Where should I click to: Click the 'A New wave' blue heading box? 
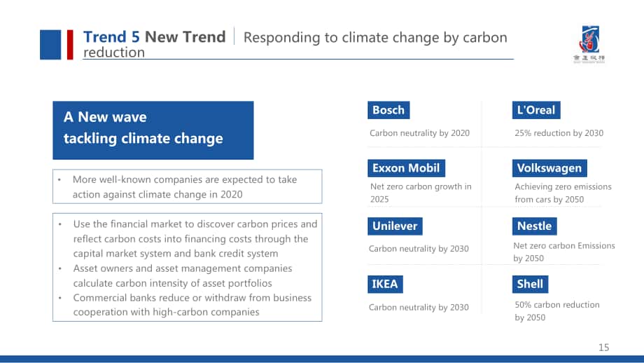pyautogui.click(x=153, y=130)
